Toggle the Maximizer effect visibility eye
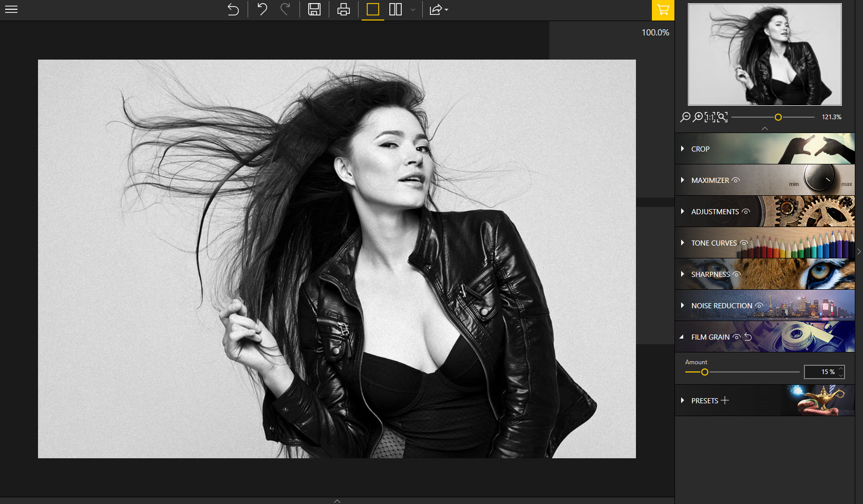Viewport: 863px width, 504px height. tap(736, 180)
